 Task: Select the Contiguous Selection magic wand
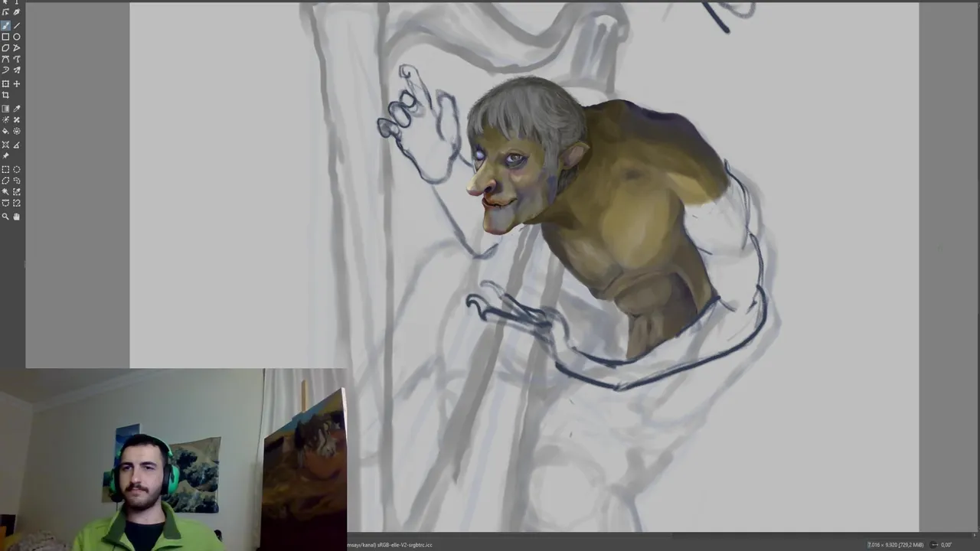pyautogui.click(x=5, y=192)
